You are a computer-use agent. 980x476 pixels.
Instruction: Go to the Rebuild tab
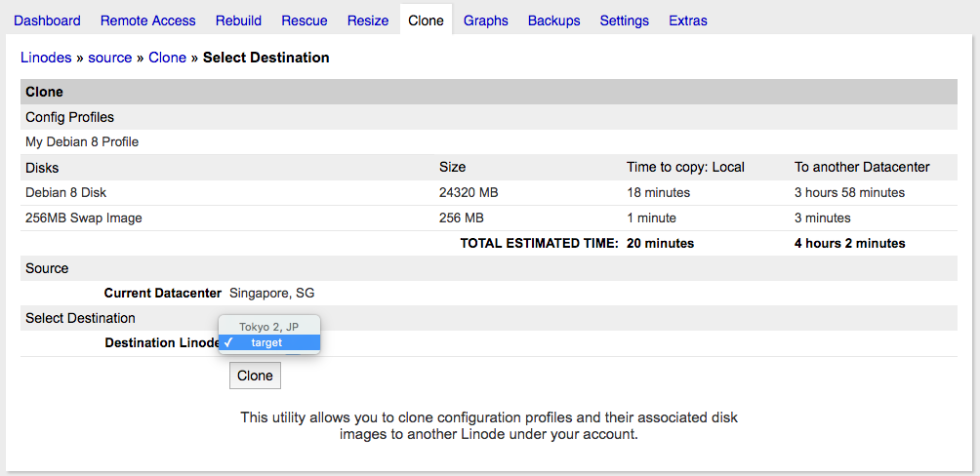pyautogui.click(x=238, y=20)
